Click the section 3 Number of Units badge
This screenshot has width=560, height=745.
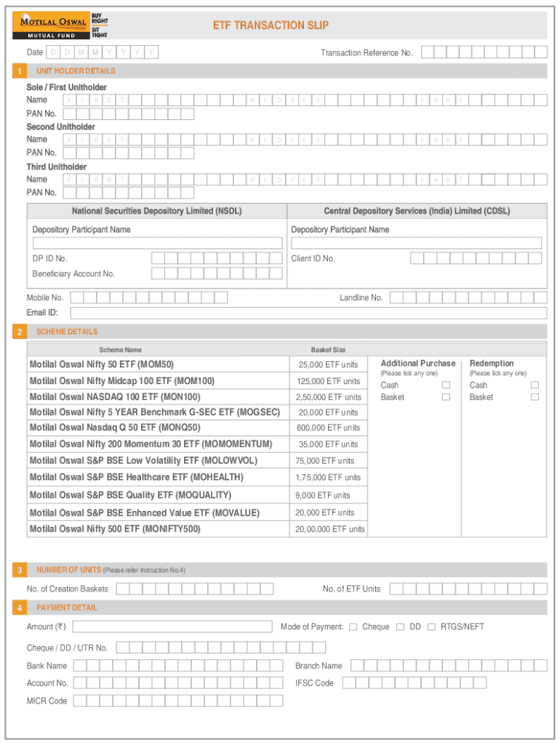pos(20,570)
